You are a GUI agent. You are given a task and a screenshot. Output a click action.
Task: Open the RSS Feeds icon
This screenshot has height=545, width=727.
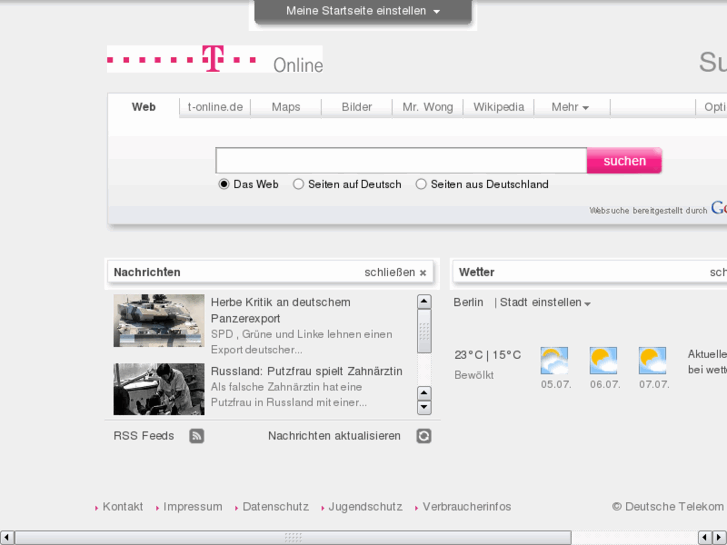coord(197,436)
